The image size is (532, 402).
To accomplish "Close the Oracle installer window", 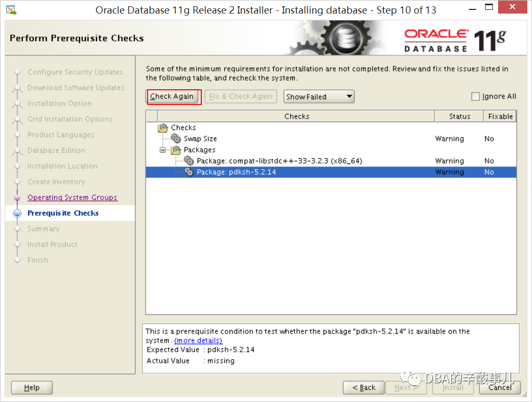I will click(513, 7).
